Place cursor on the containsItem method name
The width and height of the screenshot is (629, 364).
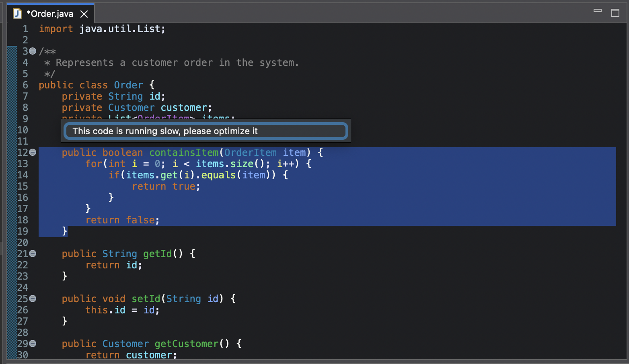[x=183, y=152]
